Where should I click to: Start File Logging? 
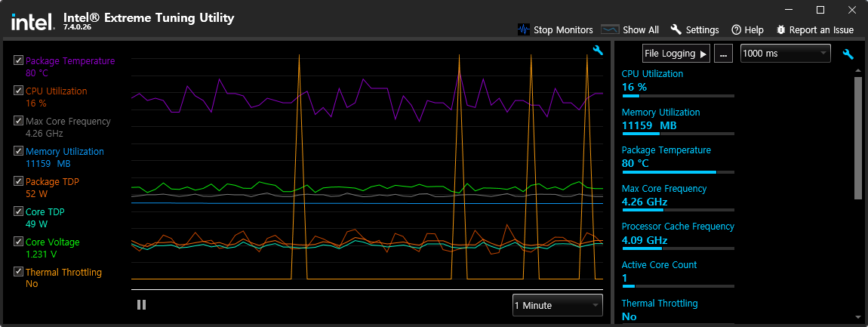[676, 54]
